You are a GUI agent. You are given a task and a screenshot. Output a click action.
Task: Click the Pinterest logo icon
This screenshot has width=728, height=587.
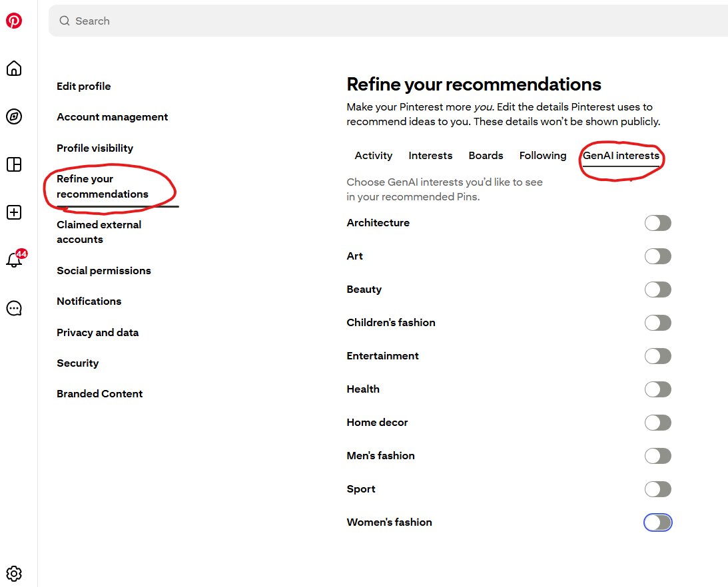[x=14, y=21]
